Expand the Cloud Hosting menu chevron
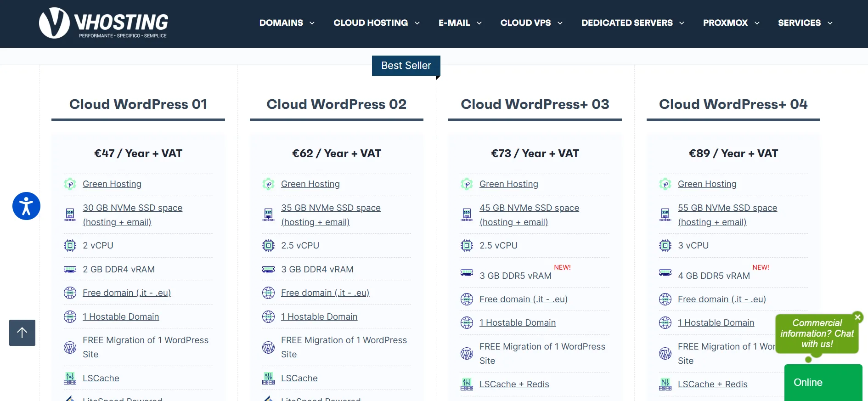 417,23
